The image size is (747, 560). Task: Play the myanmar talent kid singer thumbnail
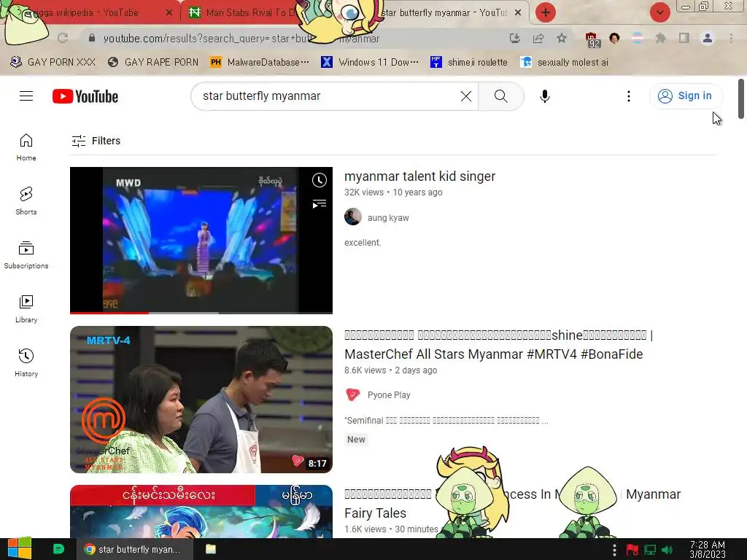click(201, 240)
